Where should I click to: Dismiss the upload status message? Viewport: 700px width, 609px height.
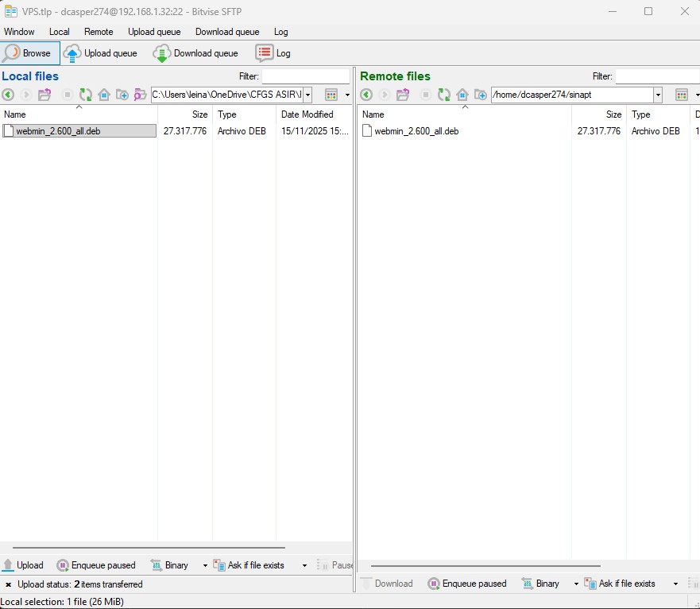[x=8, y=584]
